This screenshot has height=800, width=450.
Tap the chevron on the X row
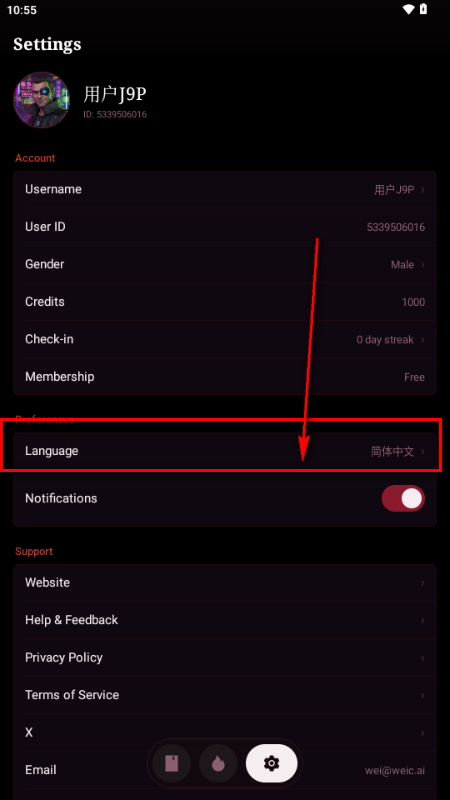pyautogui.click(x=422, y=733)
